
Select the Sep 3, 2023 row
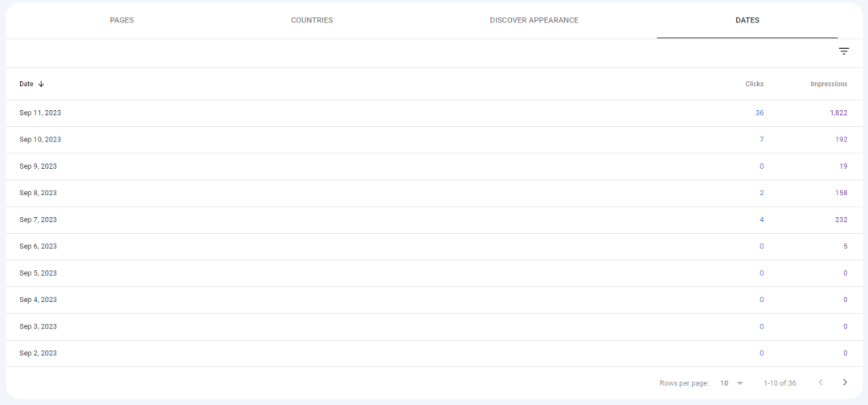coord(434,326)
